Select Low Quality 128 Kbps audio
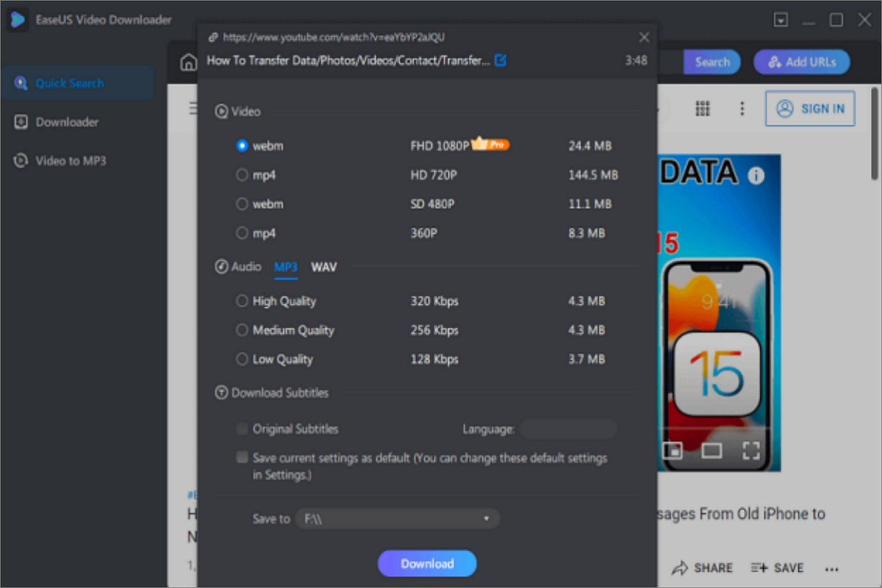882x588 pixels. coord(242,359)
